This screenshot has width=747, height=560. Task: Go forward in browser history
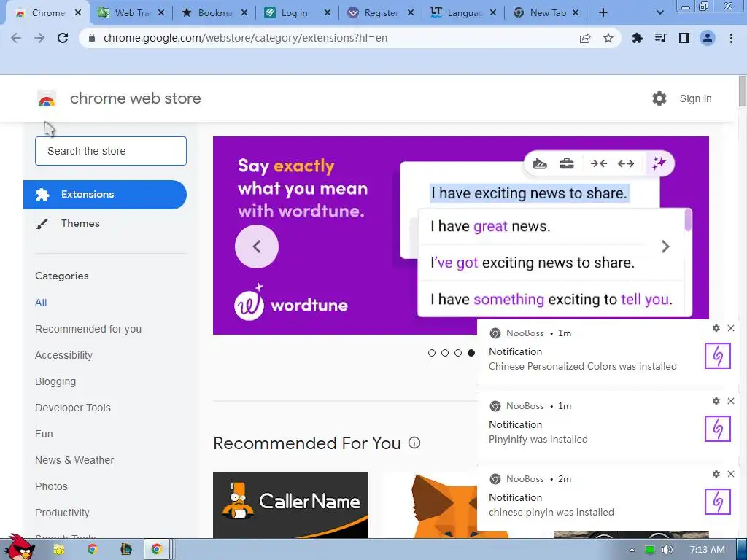[39, 38]
